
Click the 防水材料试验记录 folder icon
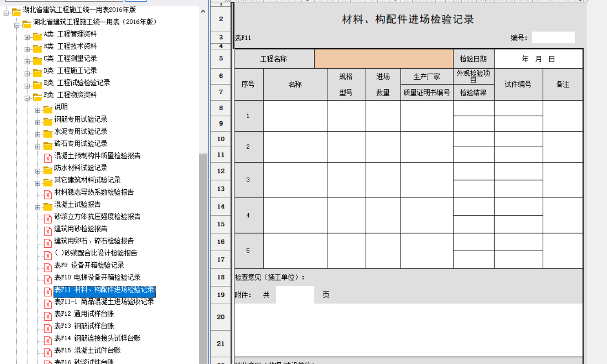coord(48,170)
